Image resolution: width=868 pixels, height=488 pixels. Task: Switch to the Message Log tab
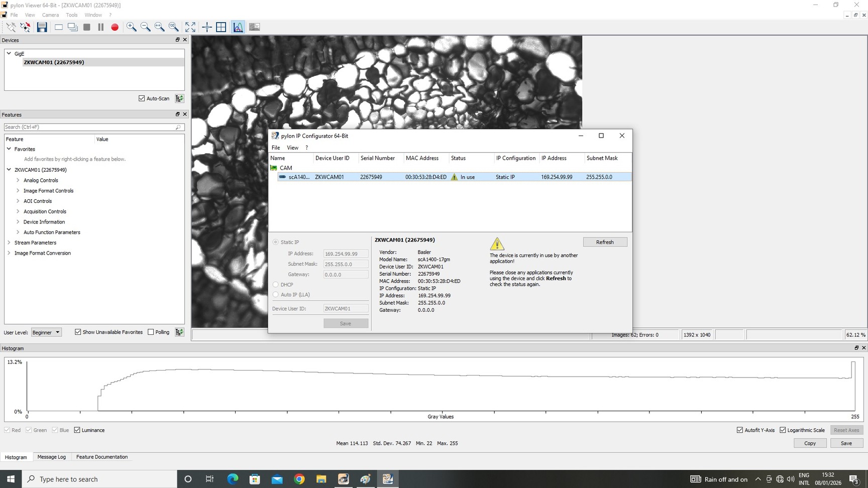coord(51,457)
